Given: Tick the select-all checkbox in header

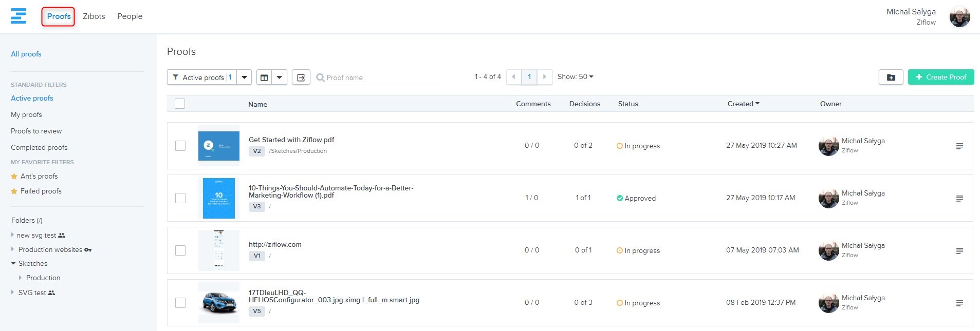Looking at the screenshot, I should tap(180, 104).
